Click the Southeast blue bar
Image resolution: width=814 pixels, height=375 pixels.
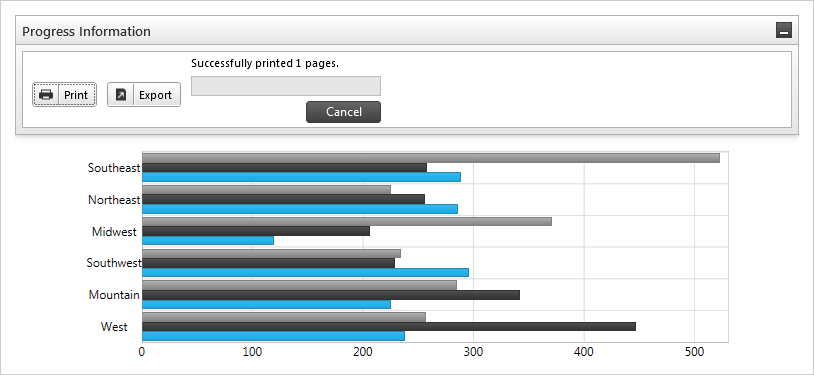point(301,177)
